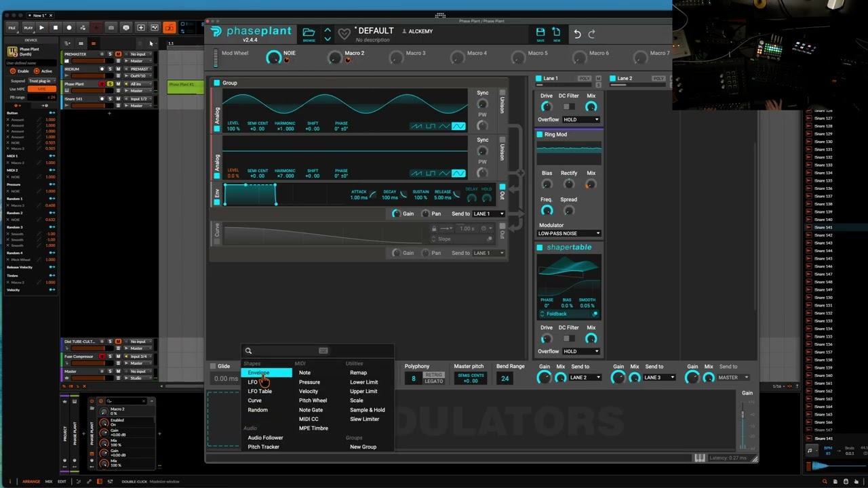Solo the Phase Plant track in Bitwig
The image size is (868, 488).
110,84
